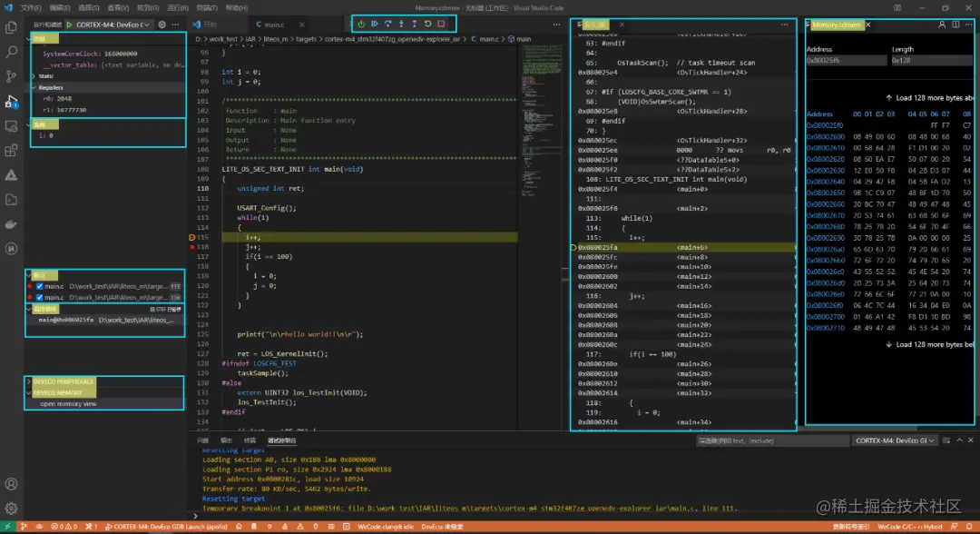Image resolution: width=980 pixels, height=534 pixels.
Task: Click the red Stop debug button
Action: [x=441, y=24]
